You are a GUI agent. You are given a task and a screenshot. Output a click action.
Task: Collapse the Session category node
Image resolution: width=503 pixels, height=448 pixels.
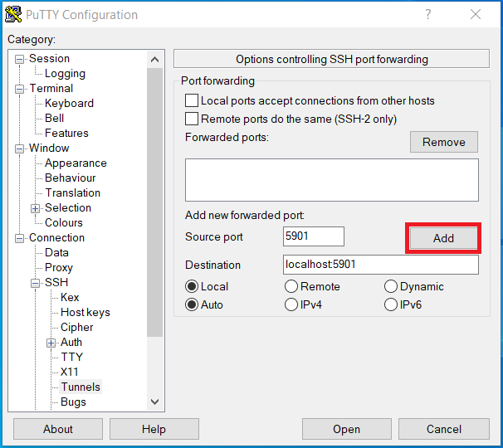pyautogui.click(x=20, y=59)
